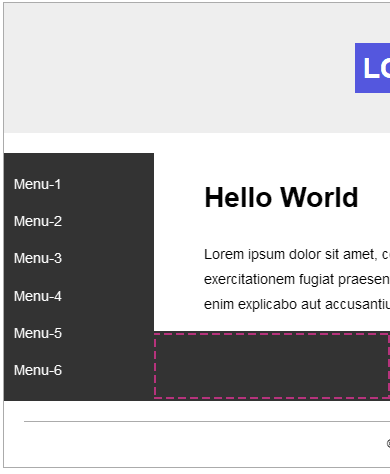
Task: Click the line starting 'Lorem ipsum dolor'
Action: pos(297,255)
